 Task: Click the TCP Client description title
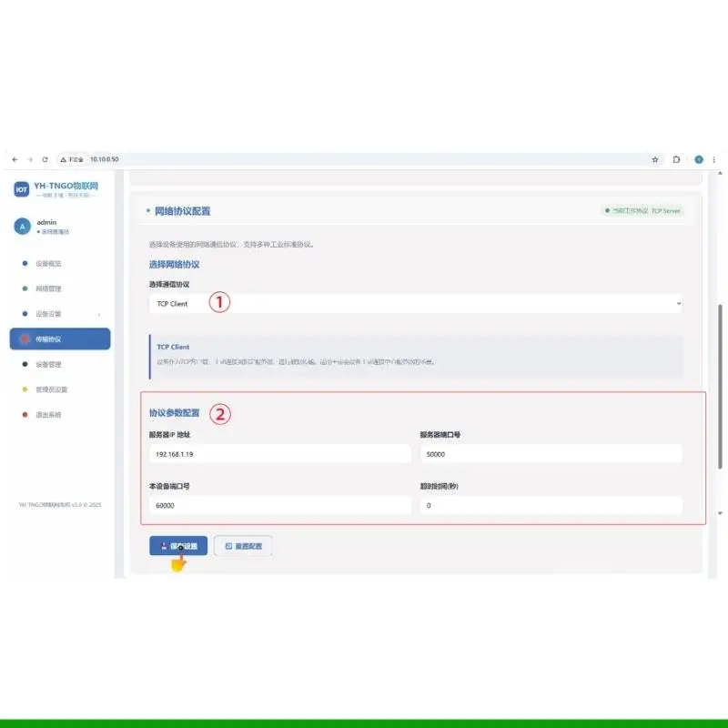[173, 347]
